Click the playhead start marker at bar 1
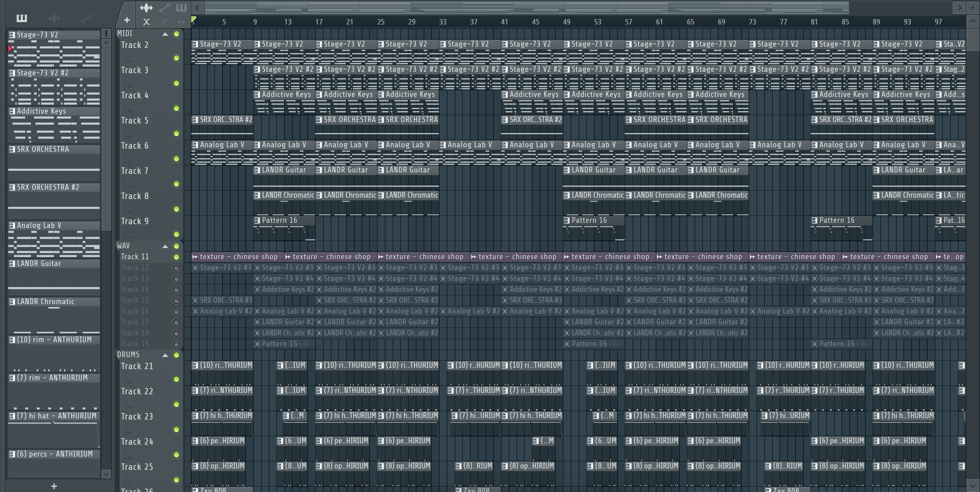 [x=194, y=19]
